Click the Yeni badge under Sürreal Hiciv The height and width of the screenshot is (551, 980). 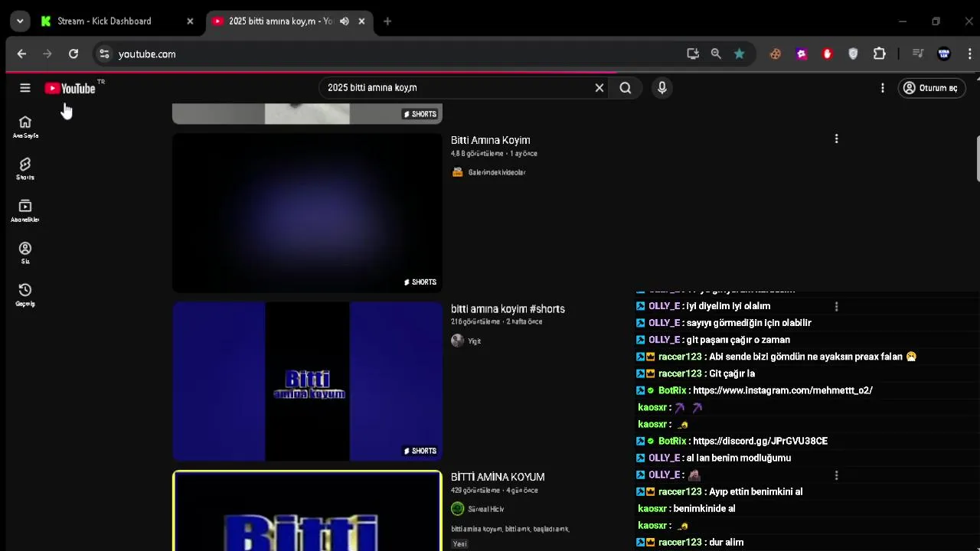coord(459,544)
